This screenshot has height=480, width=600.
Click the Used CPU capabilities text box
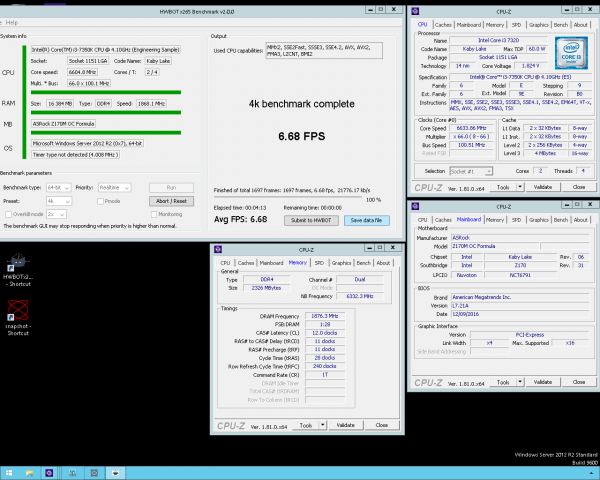click(324, 51)
